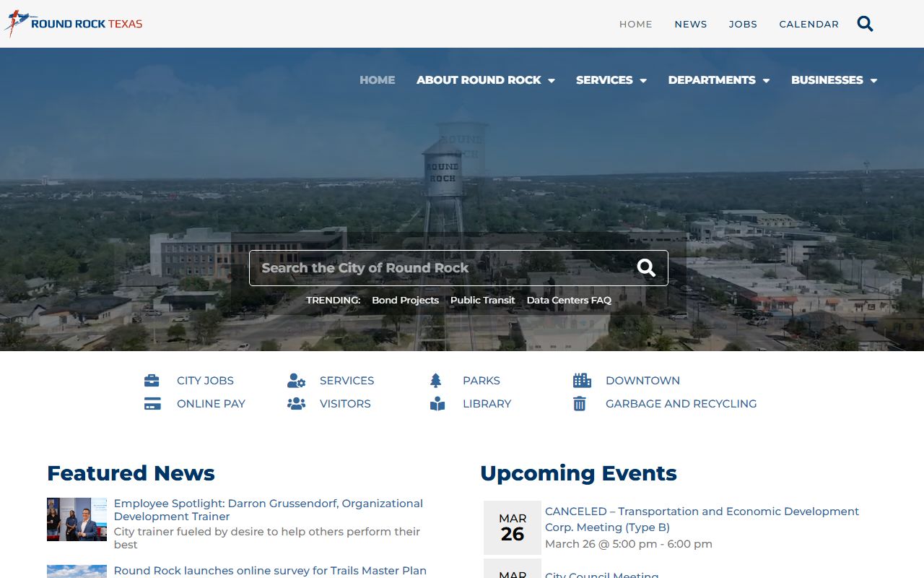Screen dimensions: 924x578
Task: Open Online Pay quick link
Action: (211, 404)
